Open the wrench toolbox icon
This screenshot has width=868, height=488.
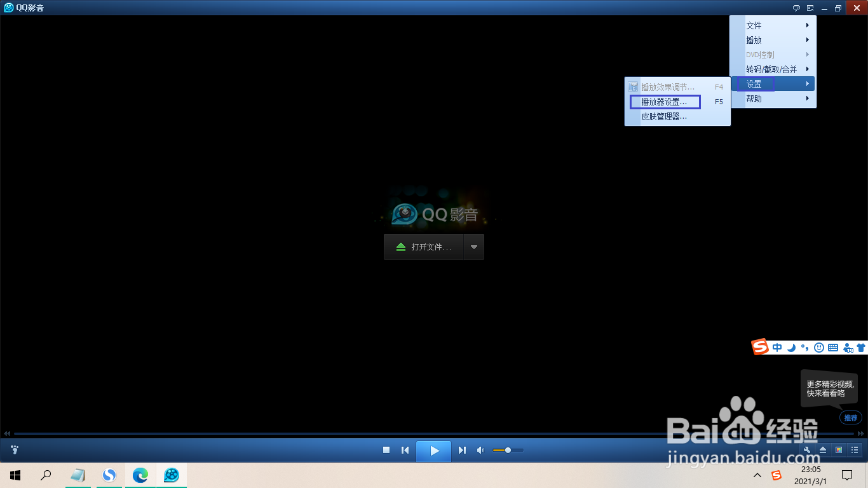[x=807, y=450]
